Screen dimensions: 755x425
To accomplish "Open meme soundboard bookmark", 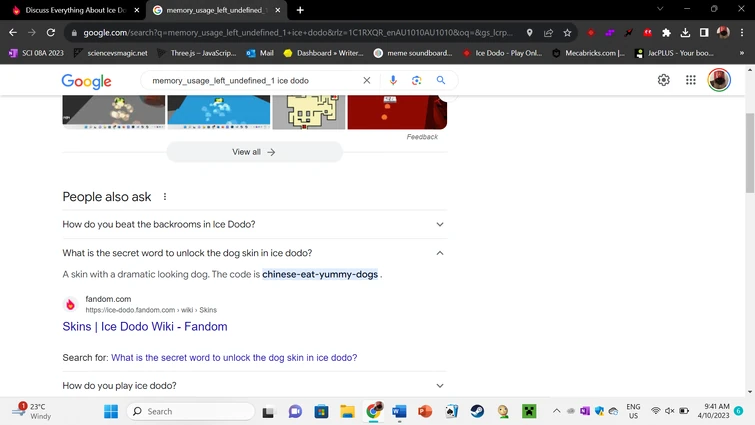I will 413,53.
